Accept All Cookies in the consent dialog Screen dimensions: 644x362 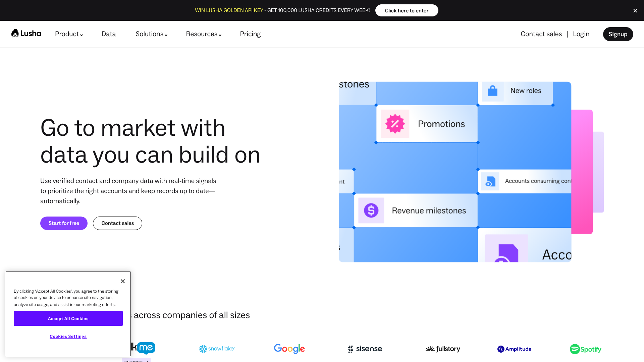tap(68, 318)
